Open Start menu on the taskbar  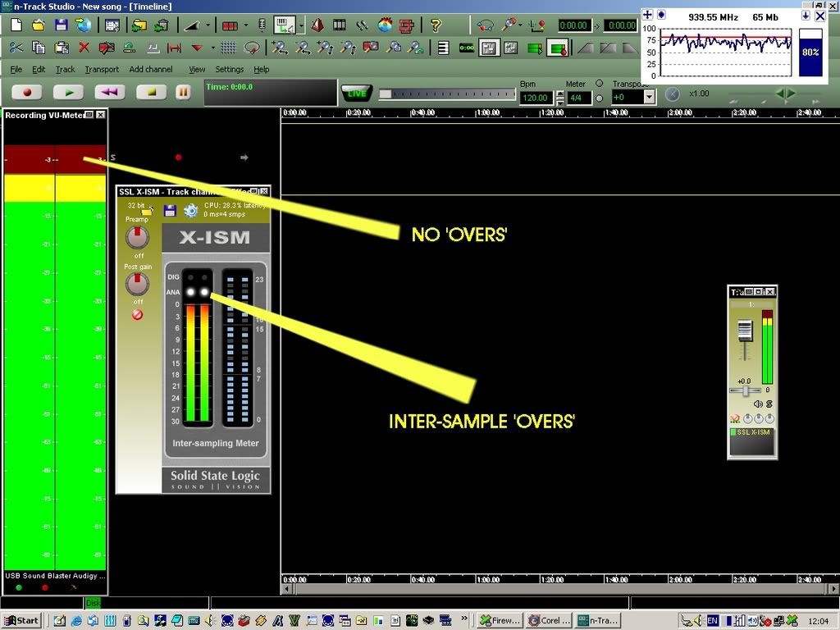point(21,620)
